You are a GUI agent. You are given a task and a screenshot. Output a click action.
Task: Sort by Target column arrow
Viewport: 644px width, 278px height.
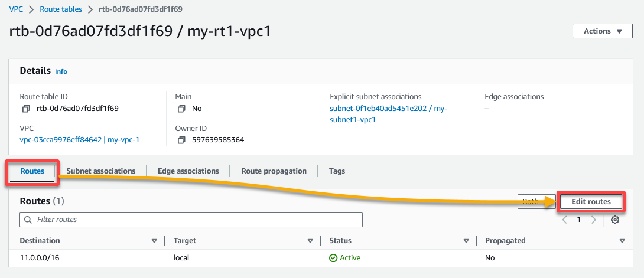[x=311, y=241]
